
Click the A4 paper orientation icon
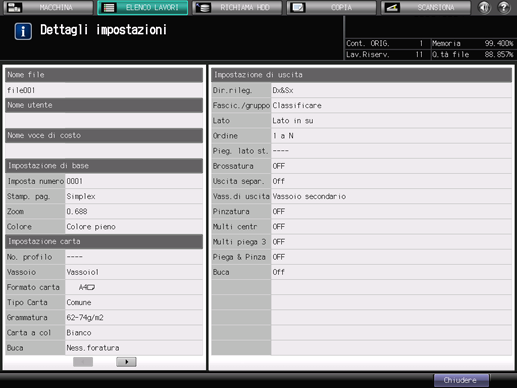click(x=87, y=287)
